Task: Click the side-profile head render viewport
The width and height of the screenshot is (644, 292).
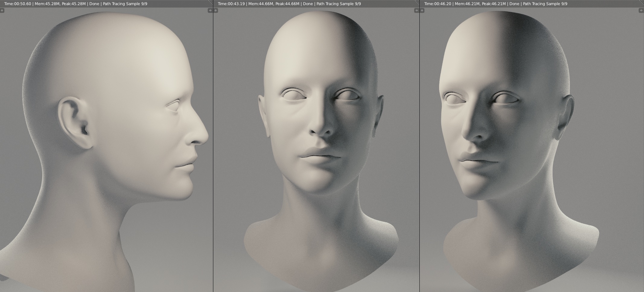Action: [x=106, y=150]
